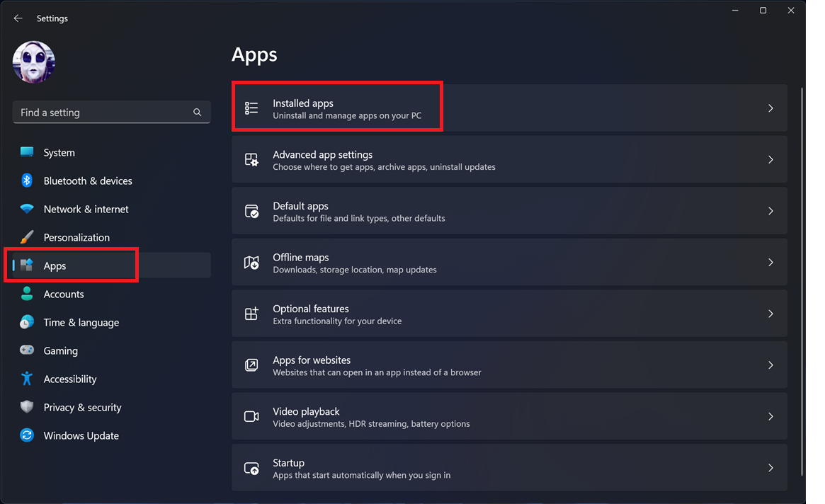Click the Default apps icon
This screenshot has height=504, width=825.
[x=251, y=210]
